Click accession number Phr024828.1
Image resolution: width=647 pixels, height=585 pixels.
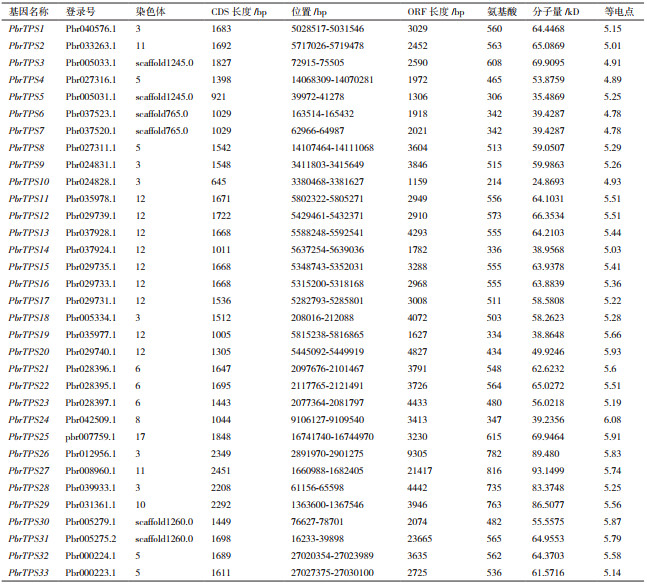(90, 181)
